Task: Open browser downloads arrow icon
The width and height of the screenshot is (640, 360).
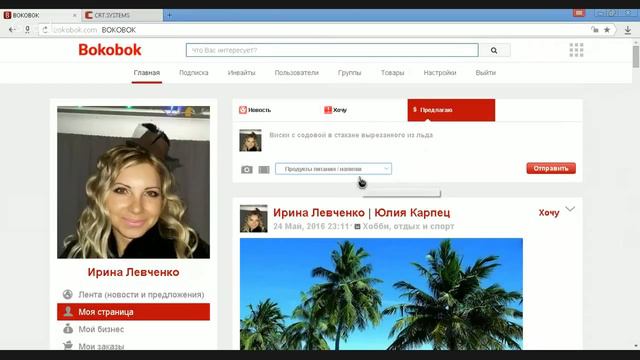Action: point(628,30)
